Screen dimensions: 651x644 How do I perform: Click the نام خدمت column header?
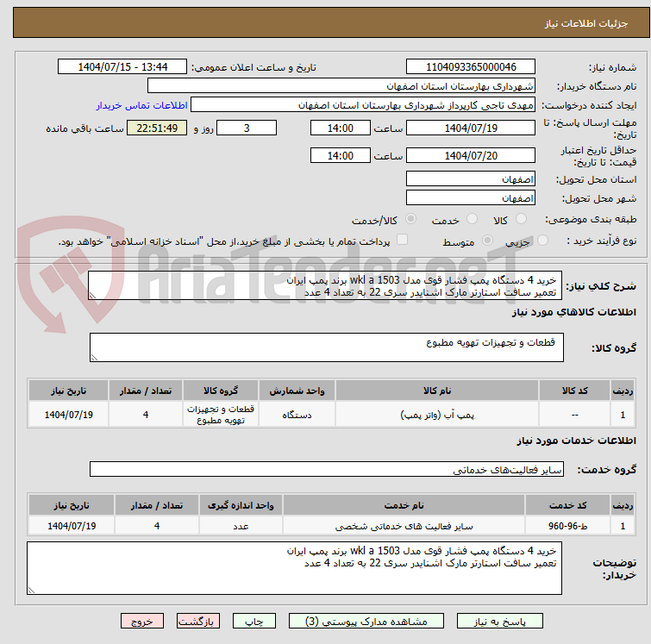404,505
